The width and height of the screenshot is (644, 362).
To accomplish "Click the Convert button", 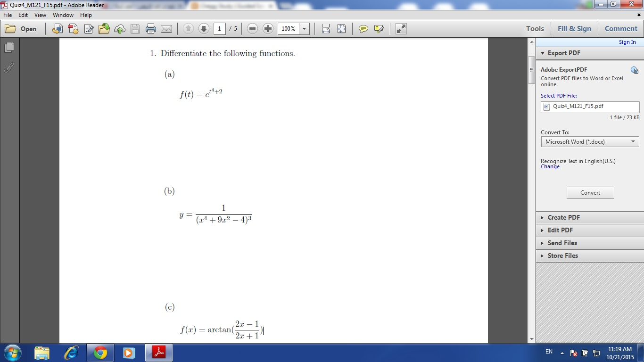I will (590, 192).
